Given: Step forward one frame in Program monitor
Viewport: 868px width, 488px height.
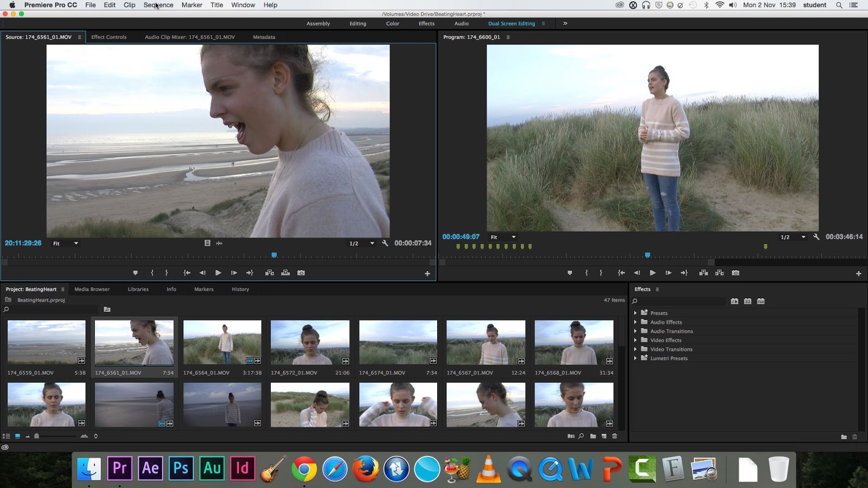Looking at the screenshot, I should point(668,273).
